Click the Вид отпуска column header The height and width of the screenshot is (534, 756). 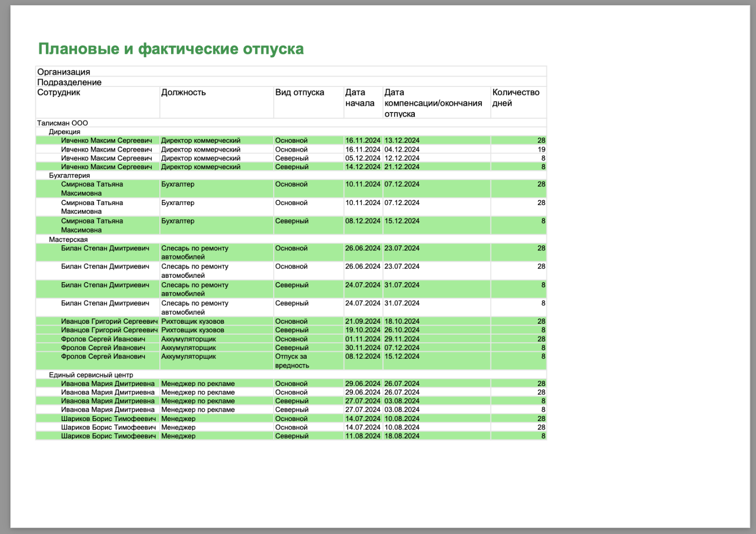pyautogui.click(x=300, y=93)
